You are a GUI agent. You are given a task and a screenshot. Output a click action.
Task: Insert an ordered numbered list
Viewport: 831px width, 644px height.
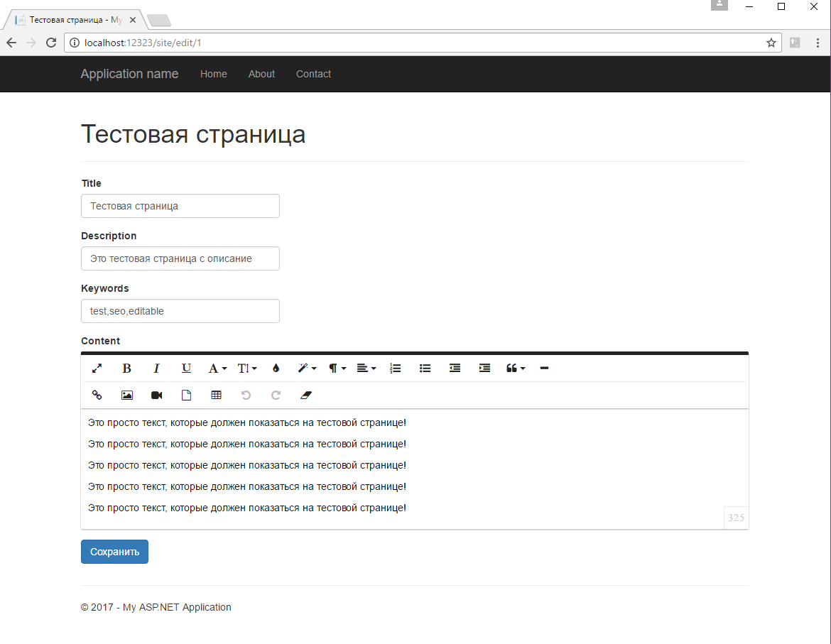(396, 368)
